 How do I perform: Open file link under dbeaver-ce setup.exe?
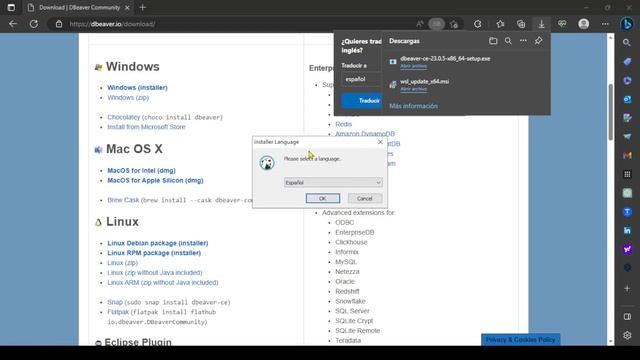click(413, 66)
